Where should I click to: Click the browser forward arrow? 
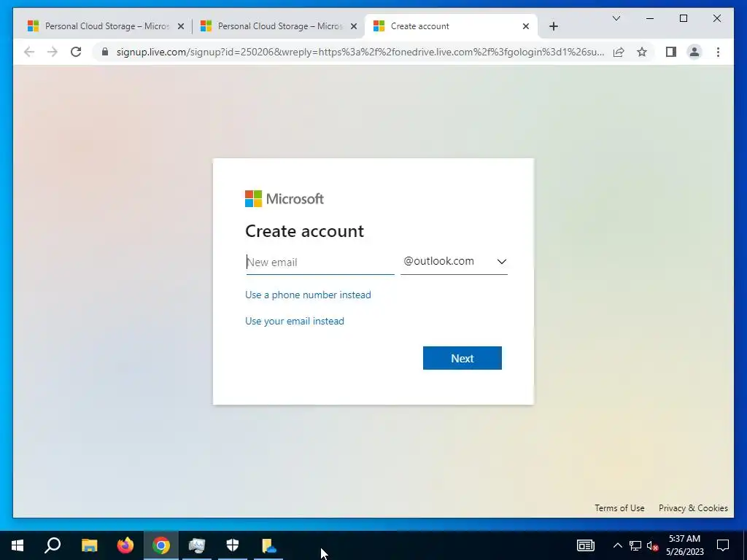point(53,52)
